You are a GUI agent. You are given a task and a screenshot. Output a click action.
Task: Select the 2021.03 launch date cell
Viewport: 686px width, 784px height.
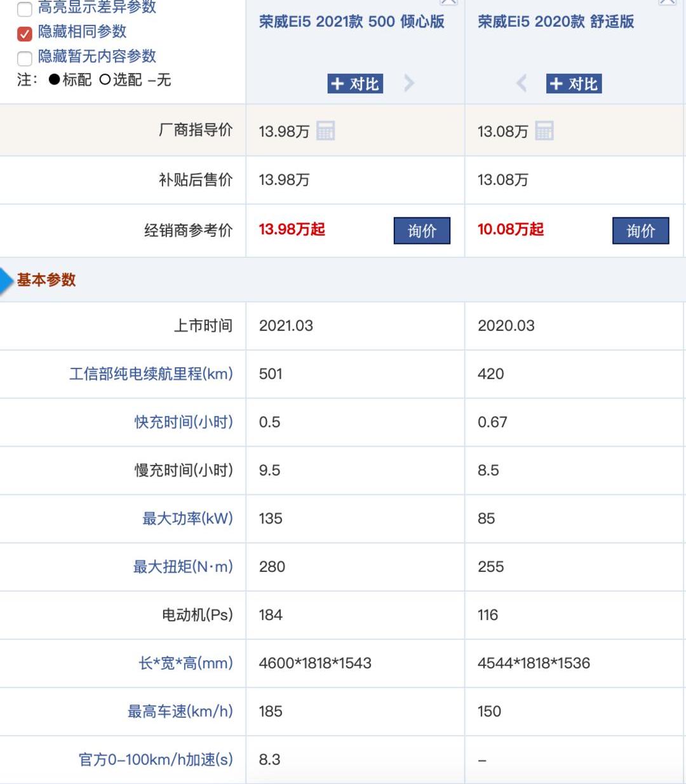(286, 326)
